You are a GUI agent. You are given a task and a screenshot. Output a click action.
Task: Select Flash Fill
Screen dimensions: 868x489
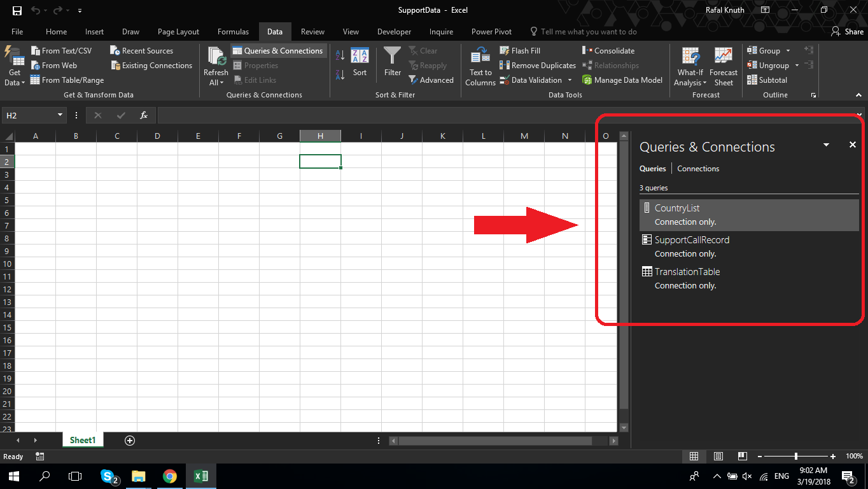520,50
